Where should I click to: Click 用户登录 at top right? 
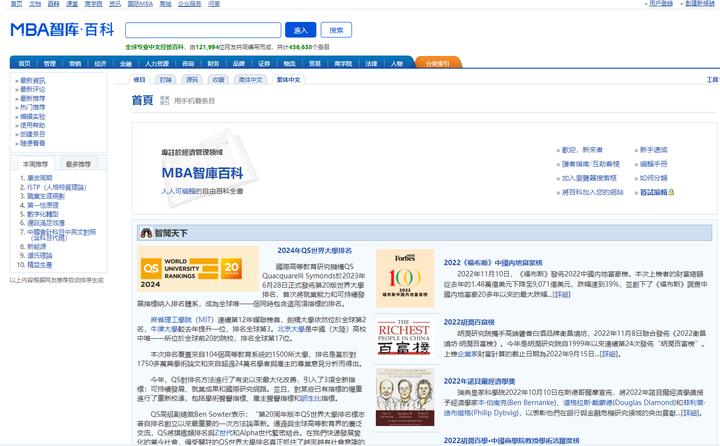point(661,3)
